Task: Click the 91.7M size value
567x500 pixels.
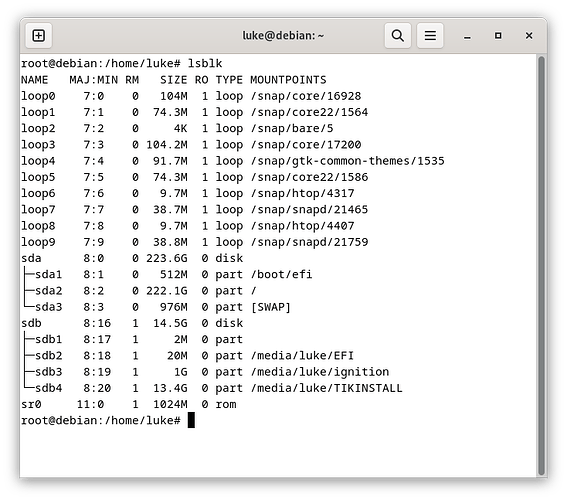Action: [x=170, y=161]
